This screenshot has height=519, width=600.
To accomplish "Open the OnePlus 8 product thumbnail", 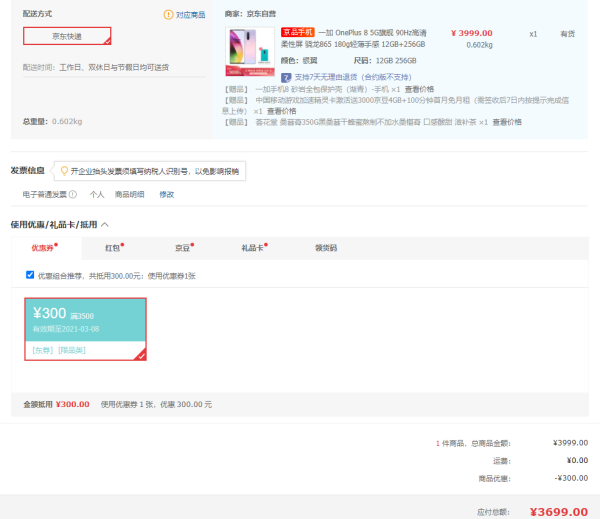I will click(x=250, y=51).
